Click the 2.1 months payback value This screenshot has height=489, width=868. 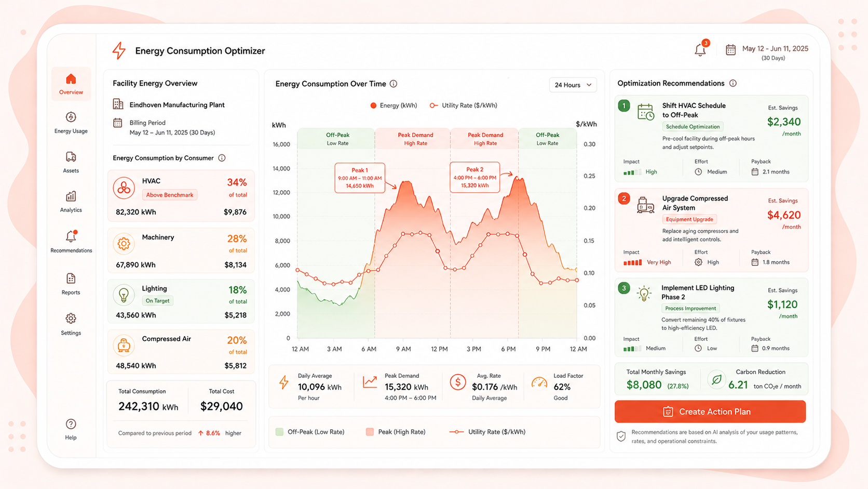[776, 172]
